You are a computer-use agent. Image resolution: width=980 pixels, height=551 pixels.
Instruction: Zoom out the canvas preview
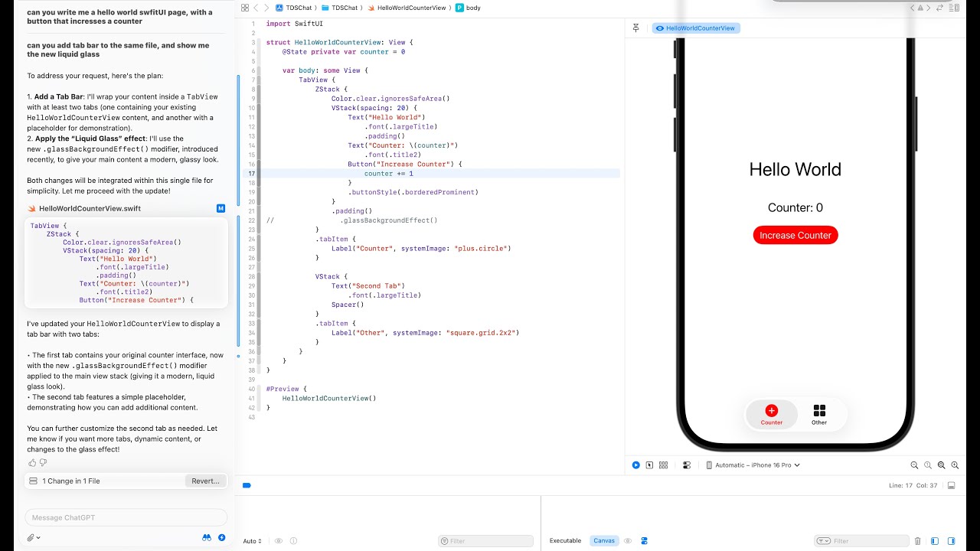(x=914, y=465)
